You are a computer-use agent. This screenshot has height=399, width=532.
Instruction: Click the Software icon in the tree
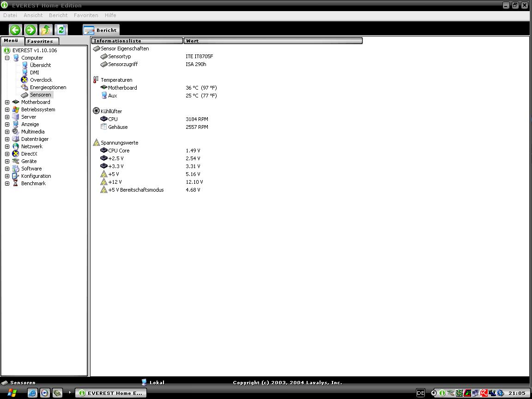pyautogui.click(x=16, y=169)
